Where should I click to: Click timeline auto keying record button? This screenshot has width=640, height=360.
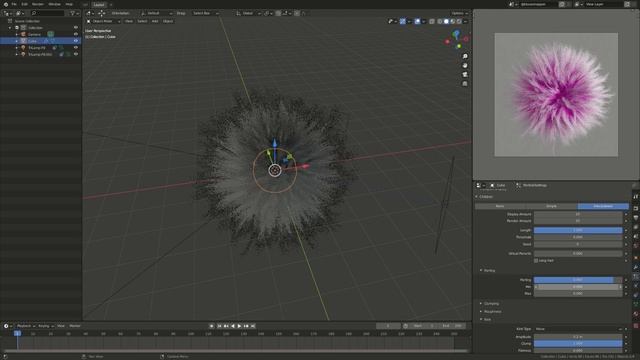click(x=211, y=326)
